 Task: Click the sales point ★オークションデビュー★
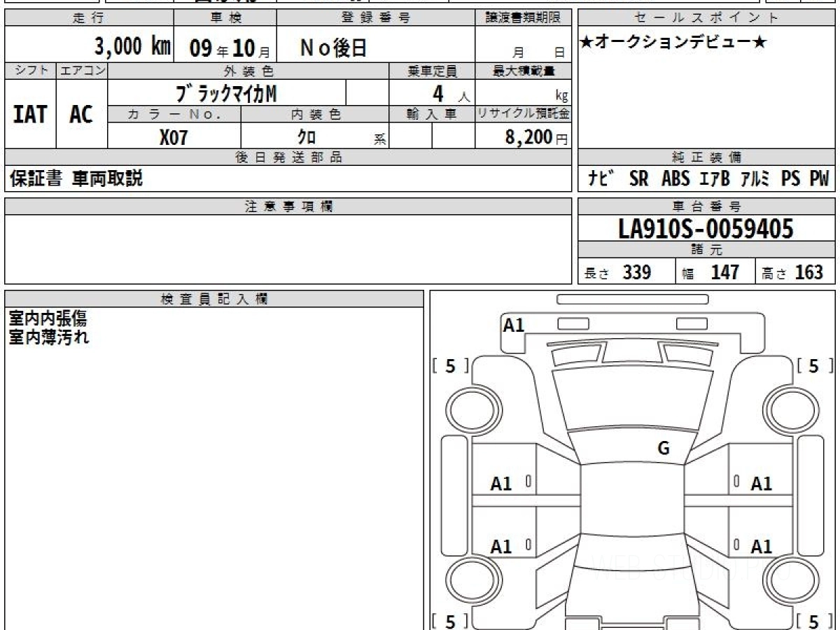(673, 43)
